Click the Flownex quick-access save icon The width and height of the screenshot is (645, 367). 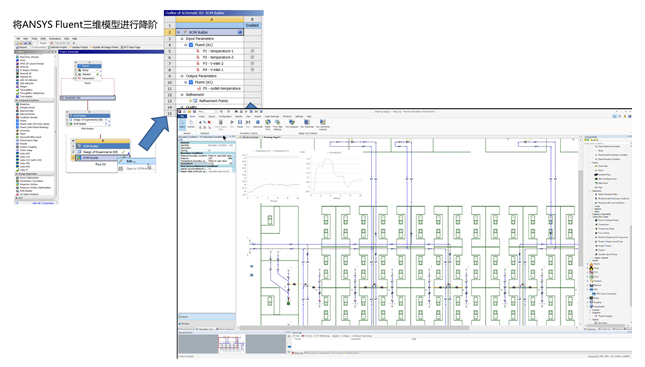tap(194, 111)
